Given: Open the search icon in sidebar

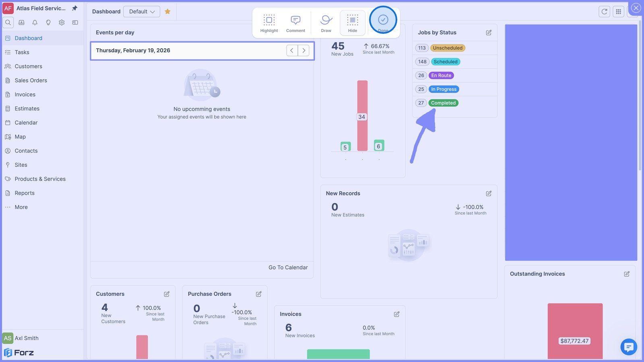Looking at the screenshot, I should [x=8, y=23].
